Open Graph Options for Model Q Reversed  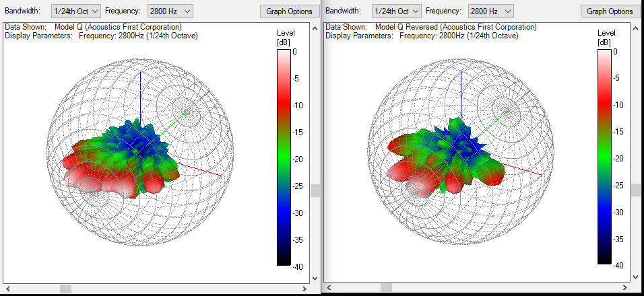pyautogui.click(x=610, y=11)
